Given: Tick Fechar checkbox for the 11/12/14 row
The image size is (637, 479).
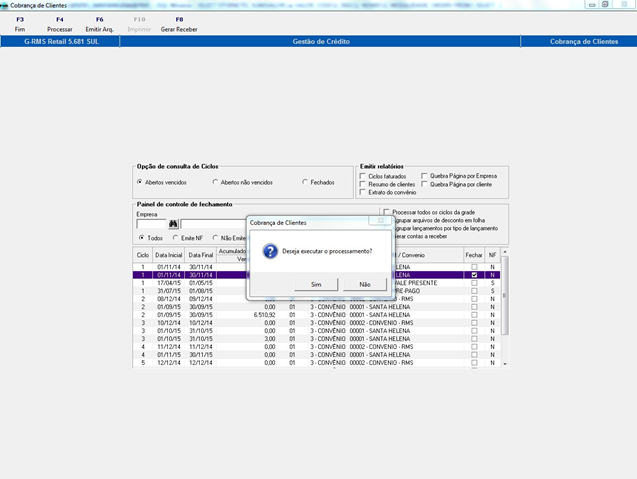Looking at the screenshot, I should 474,347.
